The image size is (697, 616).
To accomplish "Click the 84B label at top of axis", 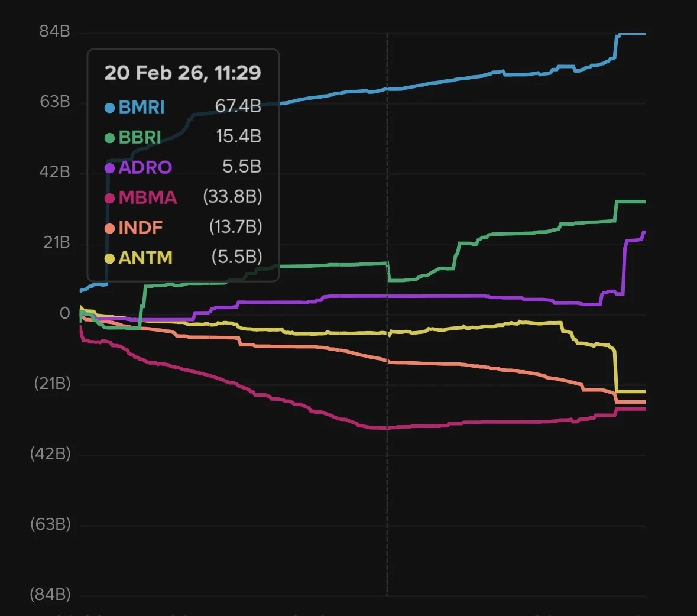I will tap(54, 31).
